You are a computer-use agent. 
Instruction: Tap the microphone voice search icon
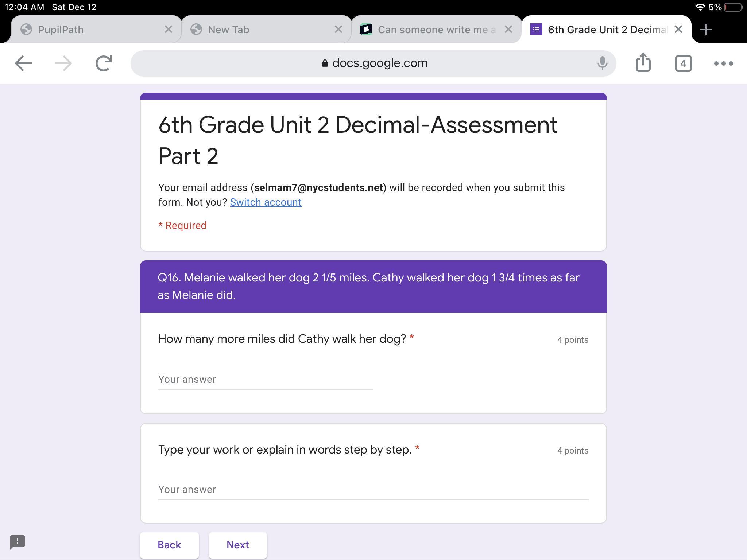pos(602,63)
